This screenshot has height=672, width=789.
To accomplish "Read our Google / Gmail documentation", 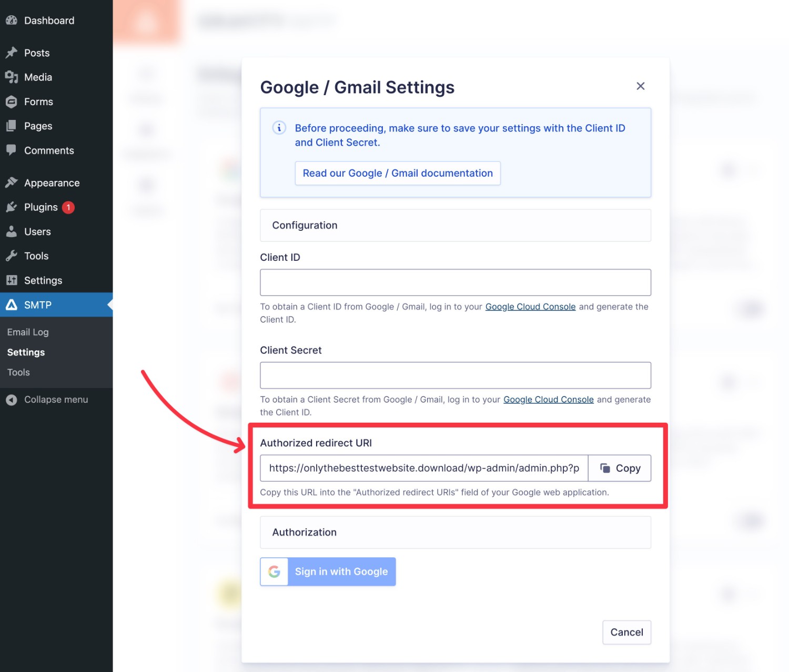I will [x=398, y=173].
